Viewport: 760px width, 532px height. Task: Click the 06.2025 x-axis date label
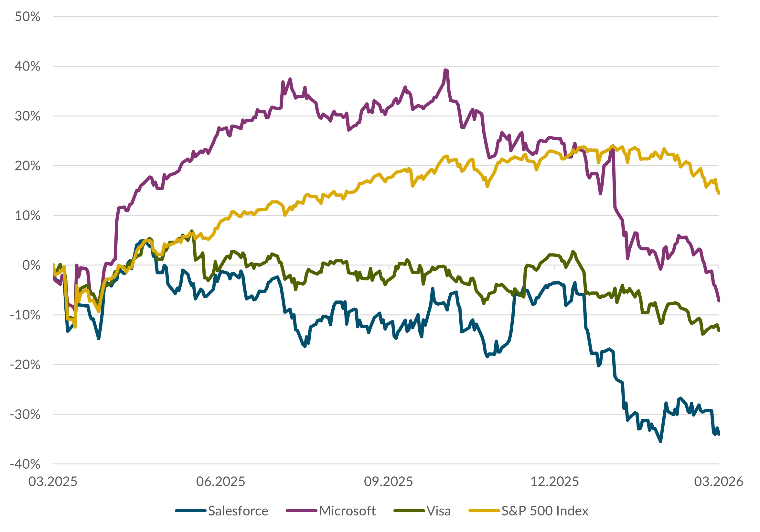220,481
